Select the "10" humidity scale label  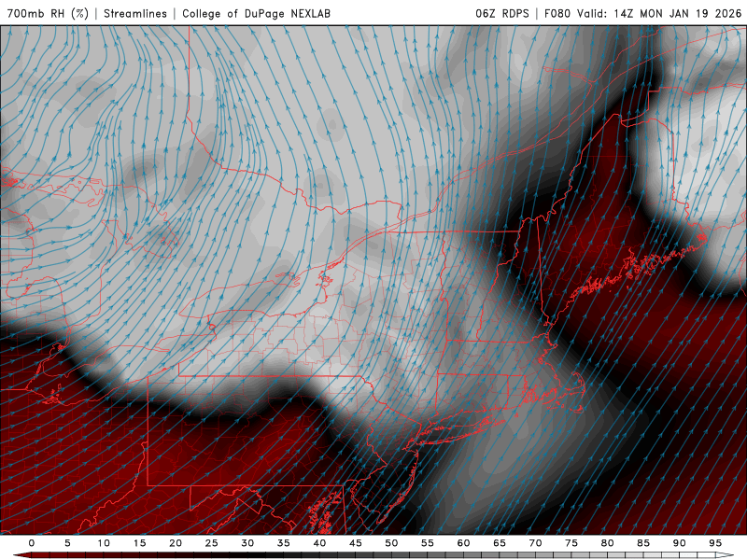click(x=104, y=543)
